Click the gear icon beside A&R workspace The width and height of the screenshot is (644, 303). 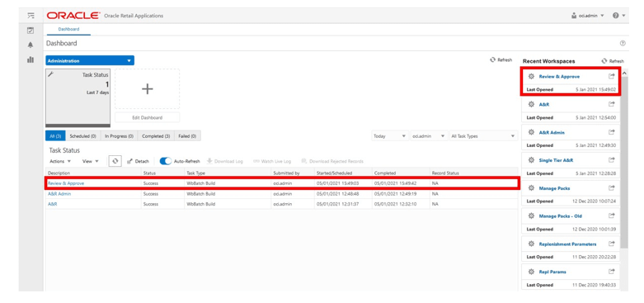(x=531, y=104)
